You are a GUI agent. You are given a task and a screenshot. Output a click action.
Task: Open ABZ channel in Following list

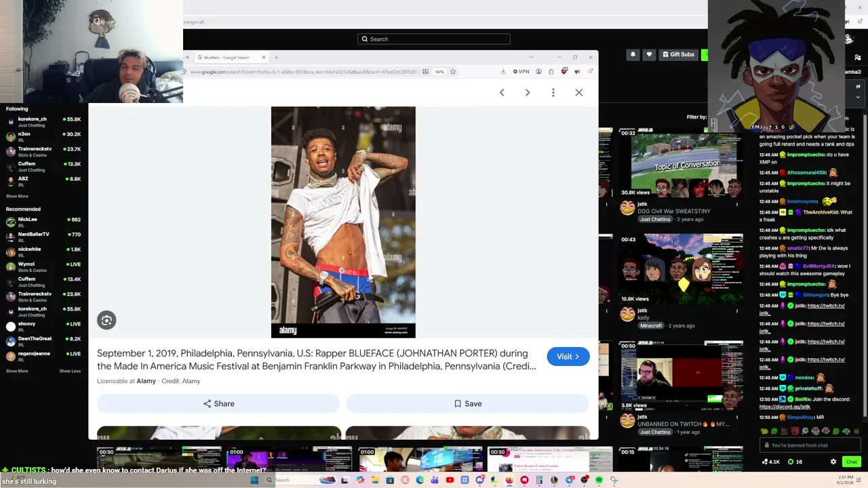(44, 182)
